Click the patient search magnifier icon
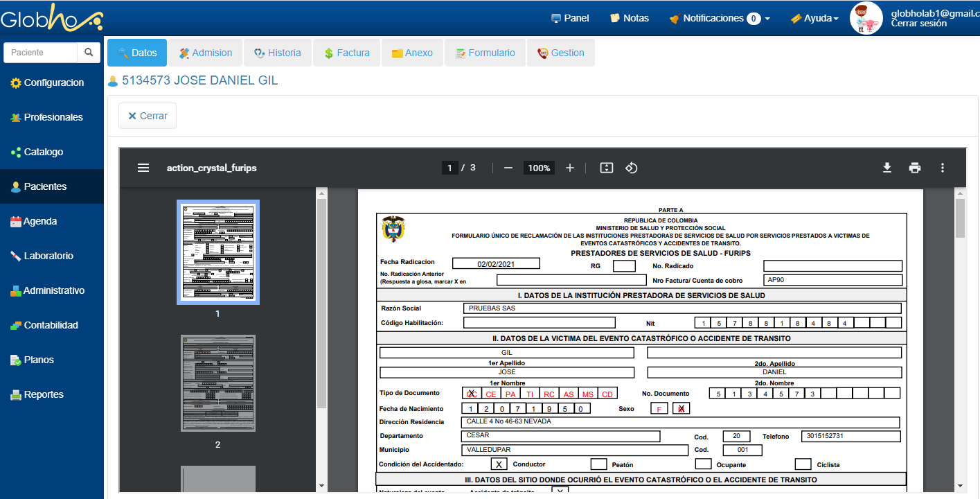Image resolution: width=980 pixels, height=499 pixels. [89, 53]
